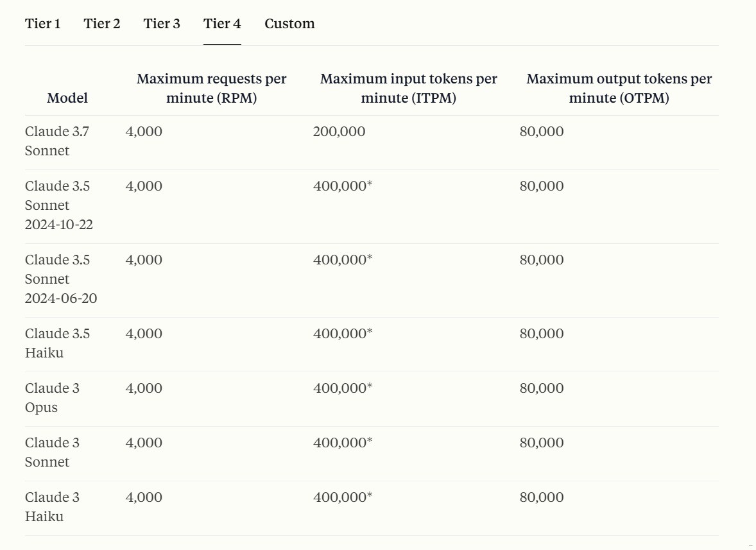Screen dimensions: 756x550
Task: Select the Maximum input tokens per minute header
Action: click(408, 89)
